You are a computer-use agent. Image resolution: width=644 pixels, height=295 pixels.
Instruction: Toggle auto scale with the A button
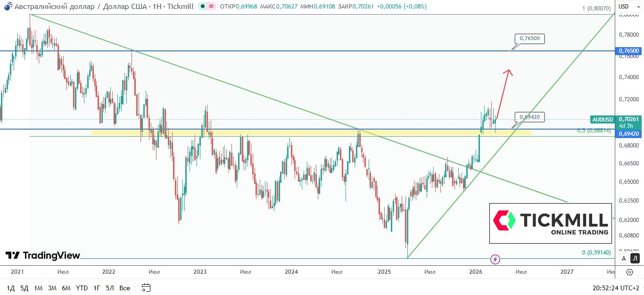(x=624, y=258)
